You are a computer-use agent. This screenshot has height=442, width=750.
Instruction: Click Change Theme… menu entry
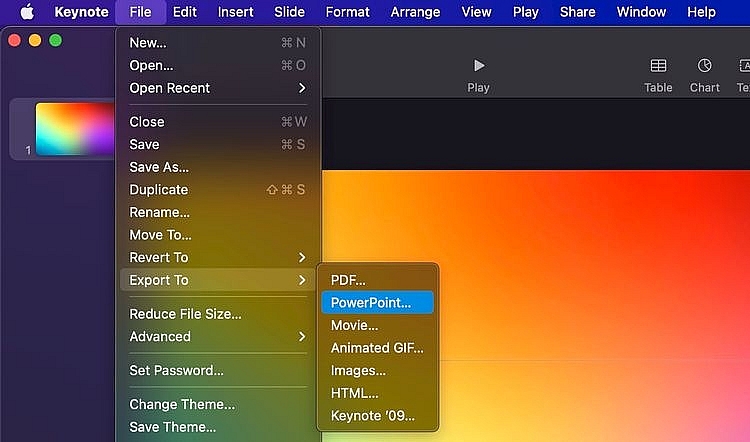(182, 405)
